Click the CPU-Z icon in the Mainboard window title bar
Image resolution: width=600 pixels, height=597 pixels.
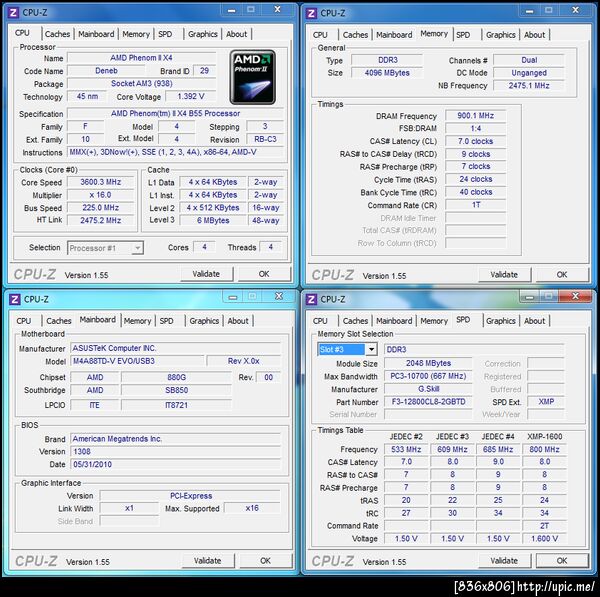(x=15, y=299)
